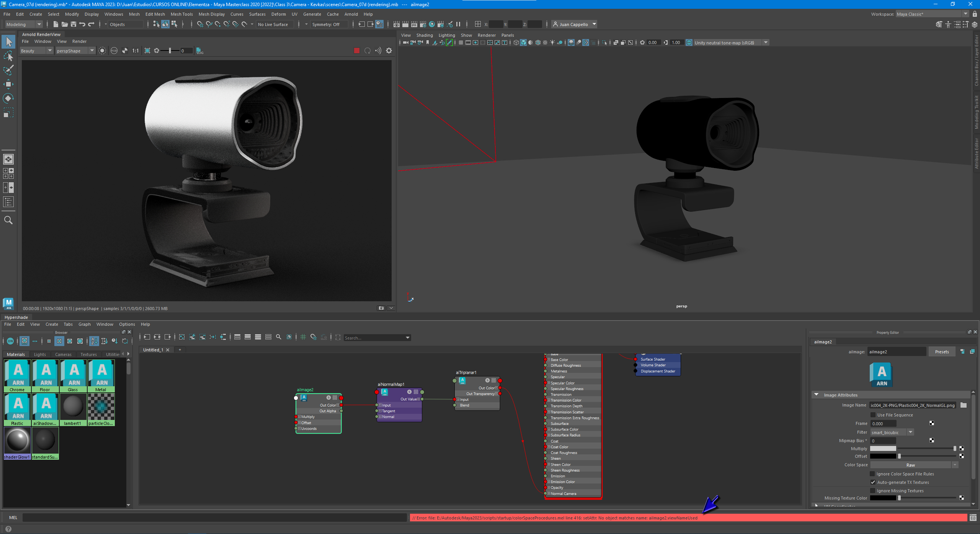
Task: Select the Rotate tool in toolbox
Action: pos(8,98)
